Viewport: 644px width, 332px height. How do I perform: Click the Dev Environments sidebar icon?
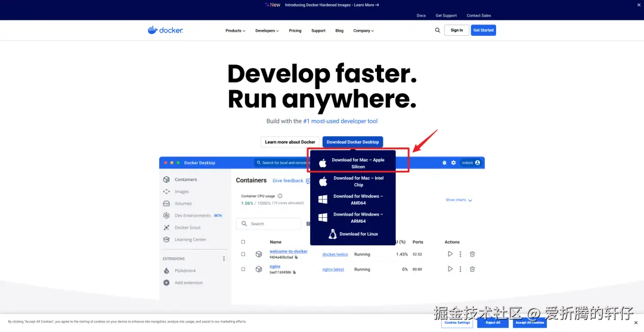[166, 216]
